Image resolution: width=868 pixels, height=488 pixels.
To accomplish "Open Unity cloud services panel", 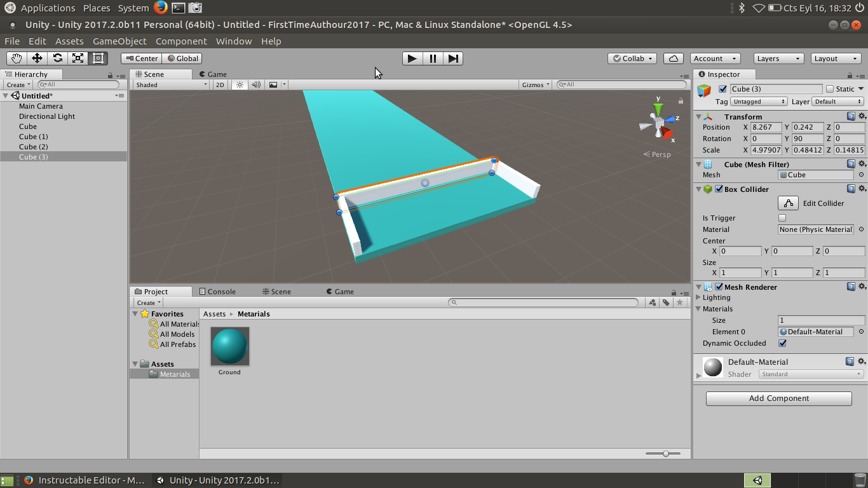I will click(674, 58).
